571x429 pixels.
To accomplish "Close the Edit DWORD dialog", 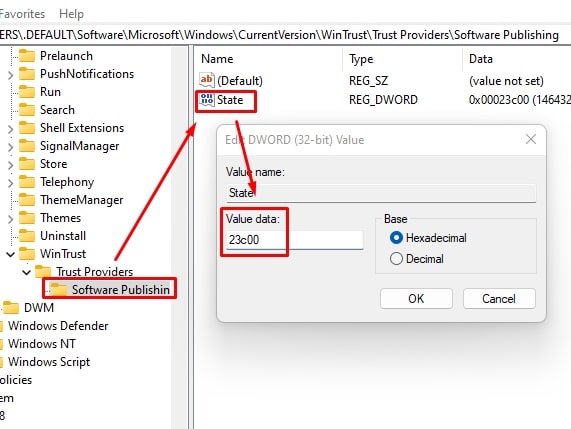I will [531, 139].
